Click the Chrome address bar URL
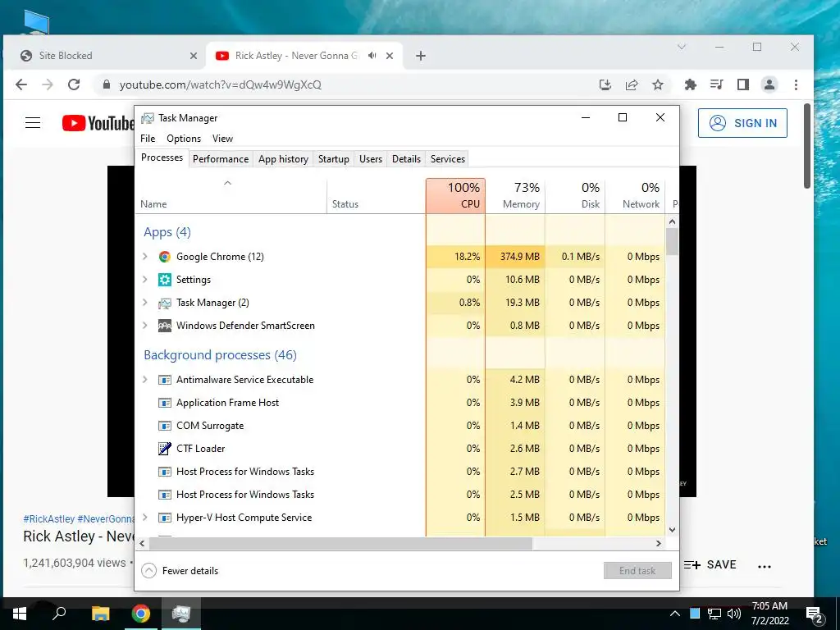The image size is (840, 630). click(x=220, y=84)
